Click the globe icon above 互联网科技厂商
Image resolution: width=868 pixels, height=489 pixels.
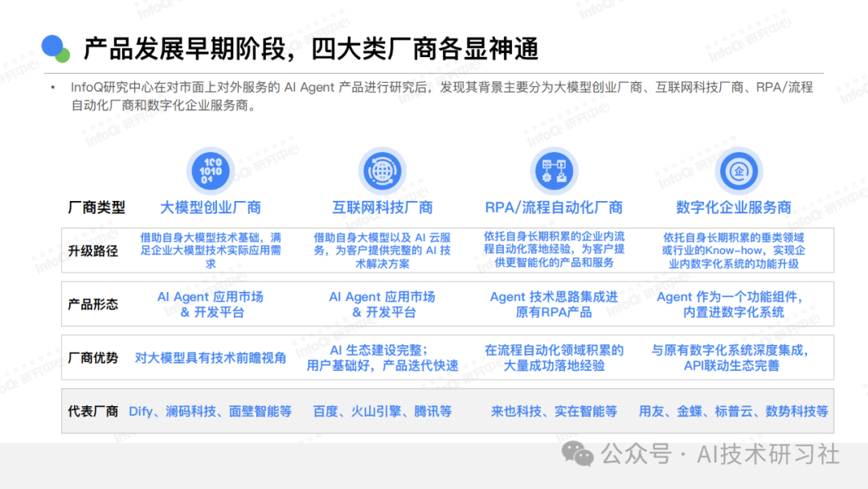(x=382, y=171)
